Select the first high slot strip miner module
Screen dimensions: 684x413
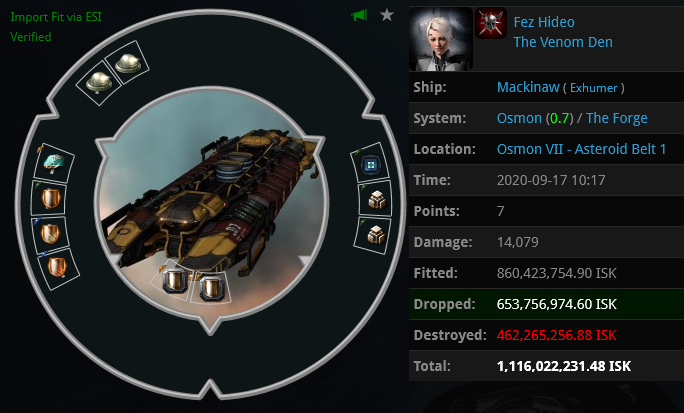point(99,82)
